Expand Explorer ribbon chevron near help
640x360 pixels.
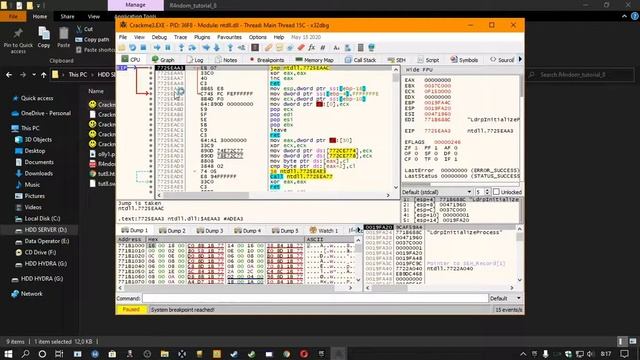(x=624, y=16)
